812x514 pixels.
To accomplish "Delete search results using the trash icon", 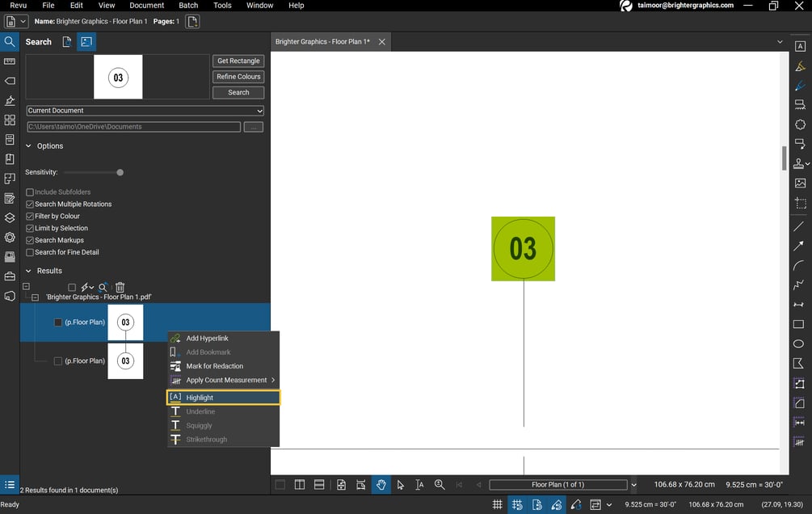I will pyautogui.click(x=120, y=287).
